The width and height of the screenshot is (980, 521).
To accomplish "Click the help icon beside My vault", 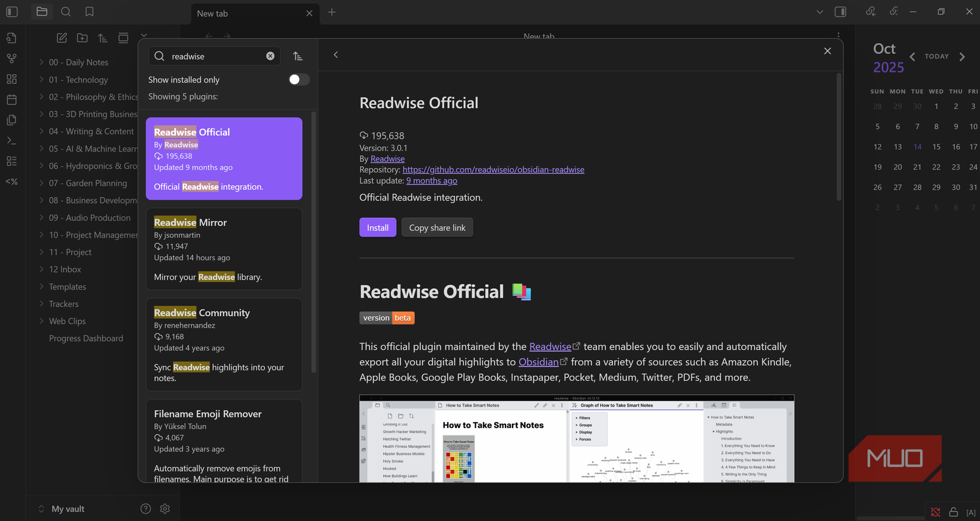I will [146, 509].
